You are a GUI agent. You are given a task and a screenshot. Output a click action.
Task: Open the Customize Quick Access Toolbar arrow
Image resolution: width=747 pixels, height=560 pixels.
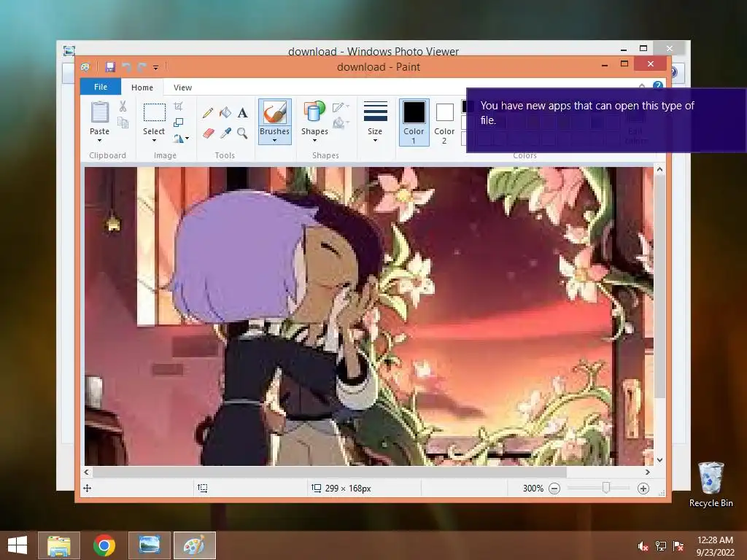(156, 68)
